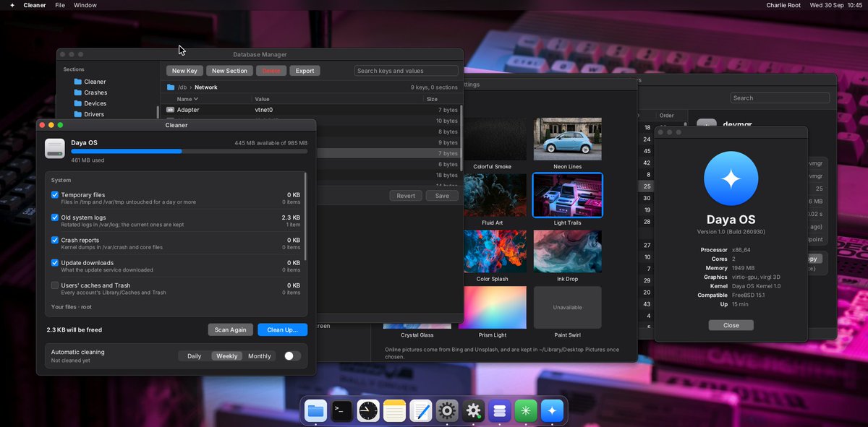868x427 pixels.
Task: Click the sparkle system menu icon
Action: 12,5
